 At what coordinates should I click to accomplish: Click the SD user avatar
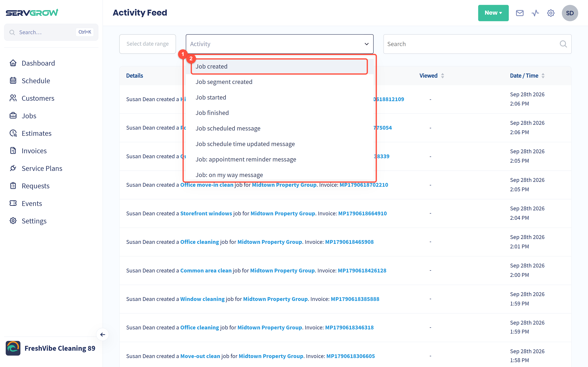570,13
